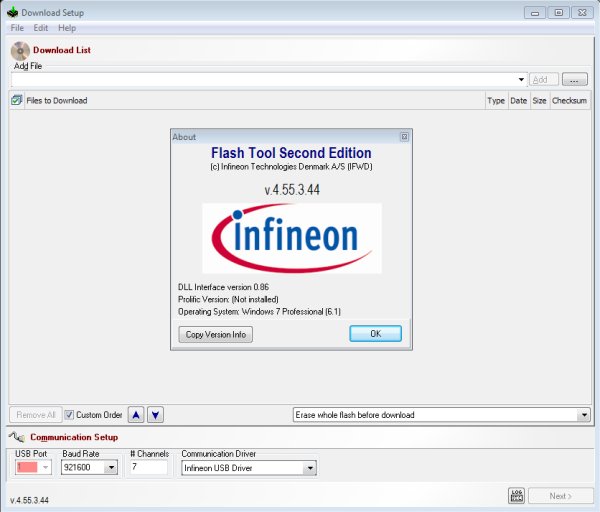
Task: Confirm the About dialog with OK
Action: click(x=375, y=334)
